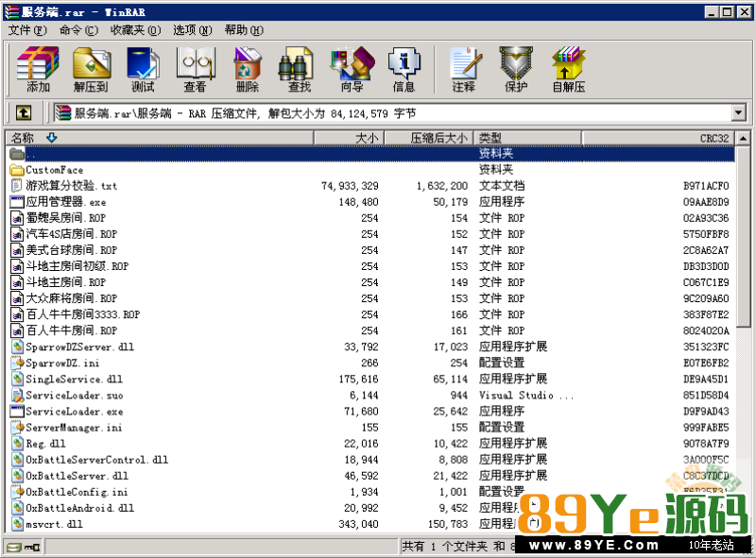Select 汽车4S店房间.ROP file row

pyautogui.click(x=371, y=234)
